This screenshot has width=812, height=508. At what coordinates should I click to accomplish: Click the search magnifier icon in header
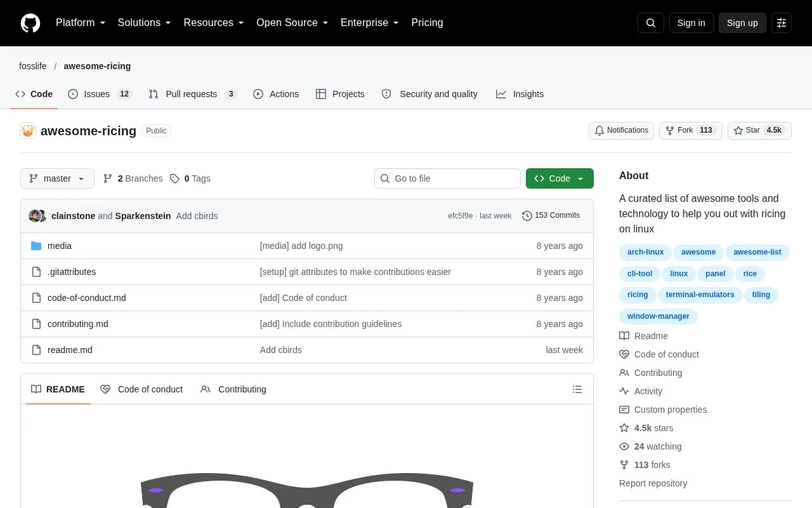click(x=651, y=23)
